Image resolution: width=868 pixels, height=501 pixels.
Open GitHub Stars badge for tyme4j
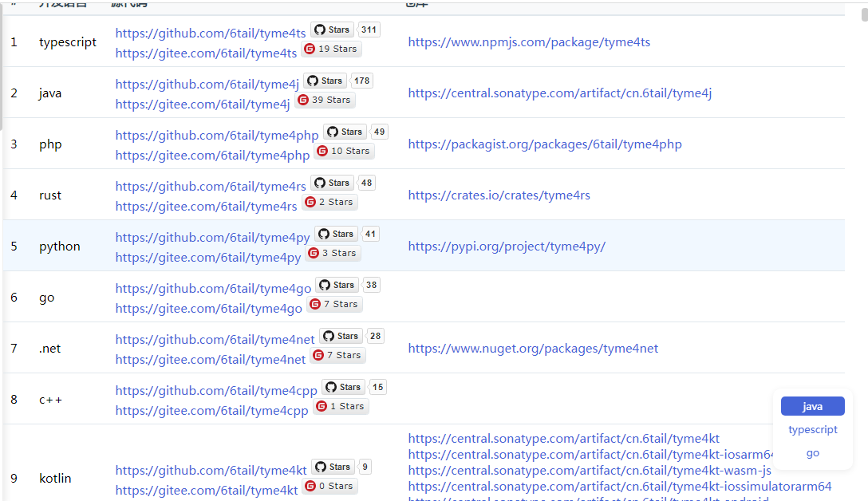tap(325, 81)
